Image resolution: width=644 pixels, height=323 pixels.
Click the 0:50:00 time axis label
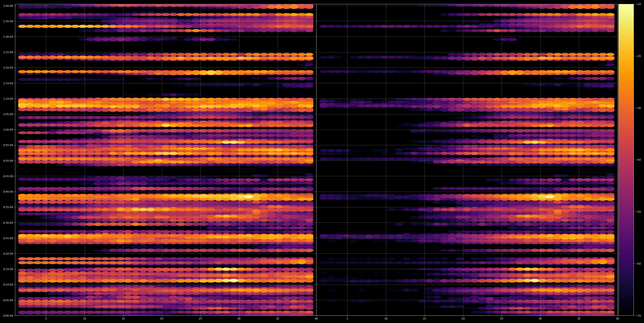point(8,161)
